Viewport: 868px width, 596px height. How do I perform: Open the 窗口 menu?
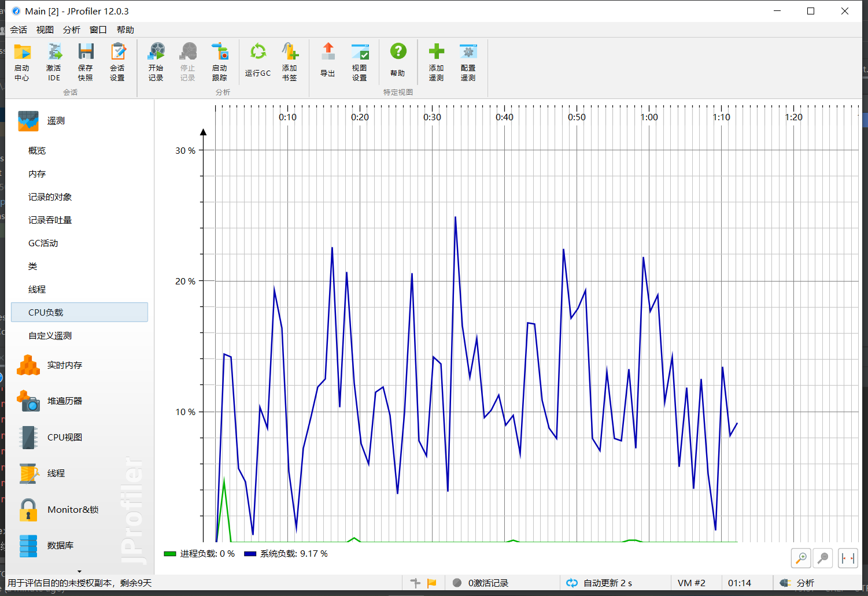[98, 30]
